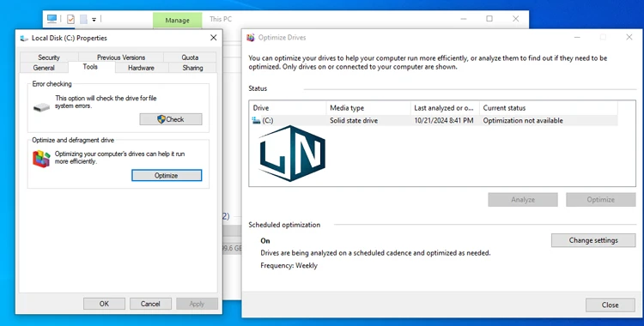The image size is (644, 326).
Task: Click the '10/21/2024 8:41 PM' cell
Action: (x=444, y=121)
